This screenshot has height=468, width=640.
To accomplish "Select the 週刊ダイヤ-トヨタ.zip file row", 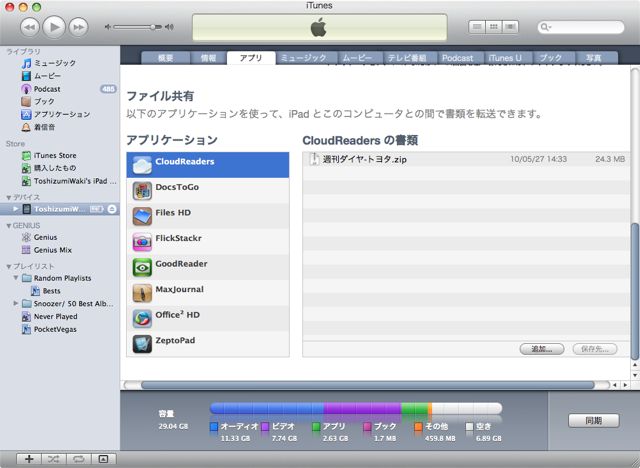I will point(466,159).
